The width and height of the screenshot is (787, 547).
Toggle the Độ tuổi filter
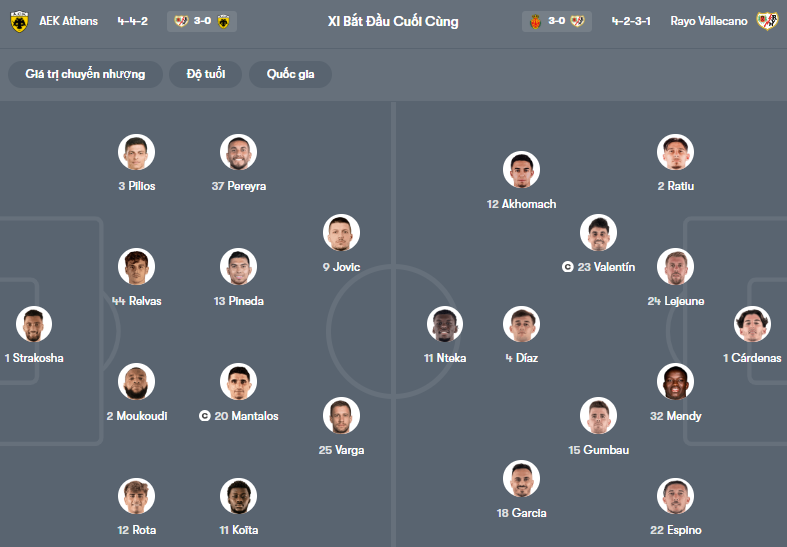[204, 74]
